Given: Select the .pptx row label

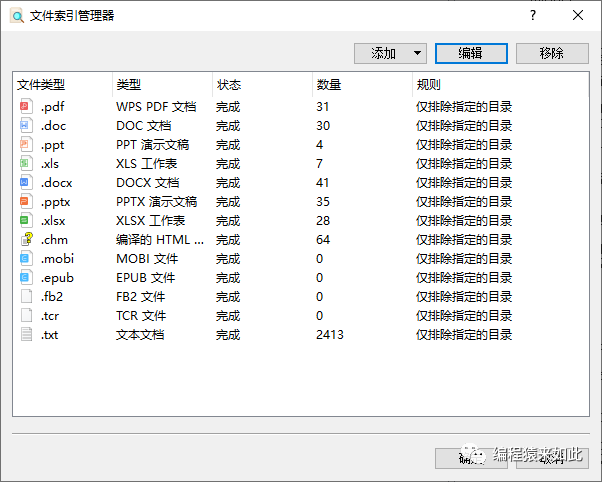Looking at the screenshot, I should [x=56, y=202].
